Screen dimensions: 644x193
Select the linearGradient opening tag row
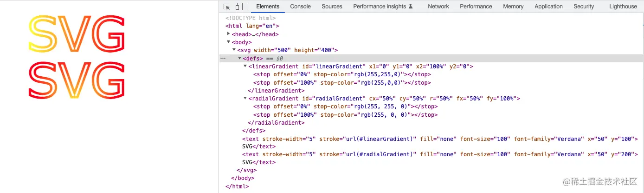point(361,67)
